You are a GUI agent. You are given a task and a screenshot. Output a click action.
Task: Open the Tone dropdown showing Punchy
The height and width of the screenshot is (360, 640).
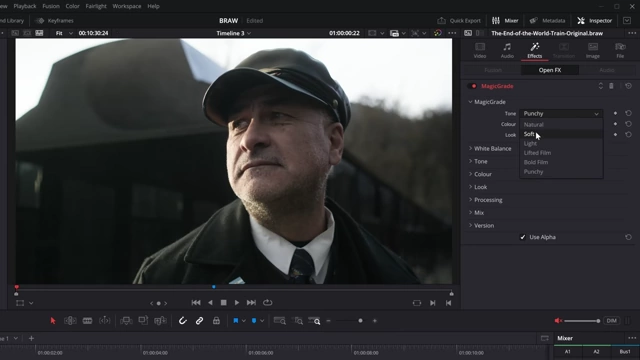tap(561, 113)
